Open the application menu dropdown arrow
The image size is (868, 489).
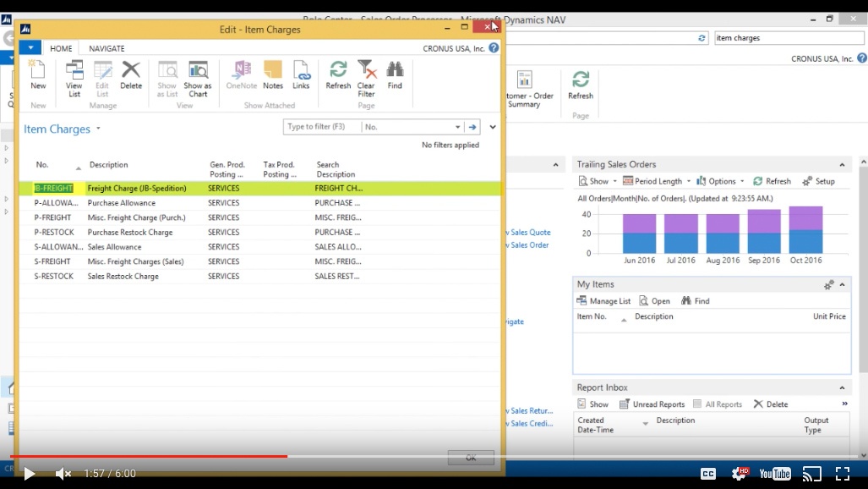[30, 48]
